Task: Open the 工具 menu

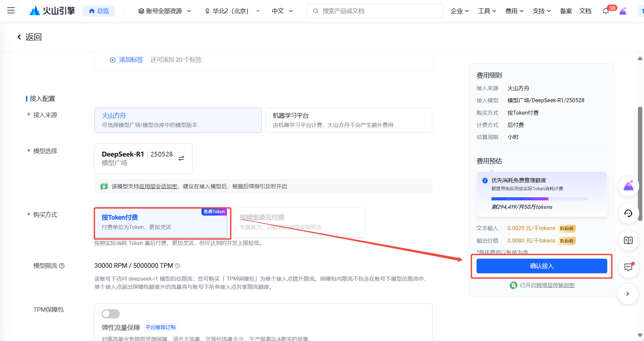Action: [487, 11]
